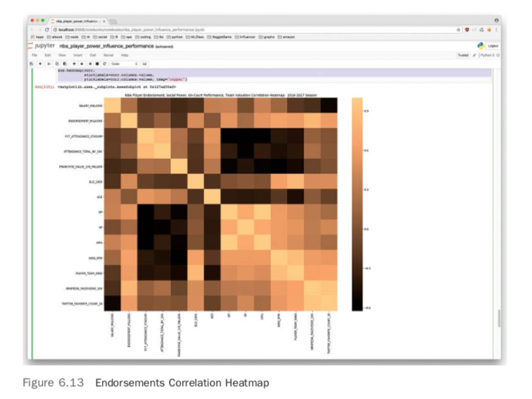Viewport: 532px width, 399px height.
Task: Click the notebook vertical scrollbar
Action: coord(499,318)
